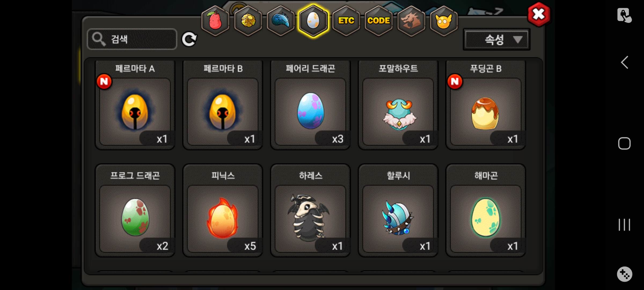Pick the 푸딩곤 B pudding egg
Viewport: 644px width, 290px height.
[486, 105]
